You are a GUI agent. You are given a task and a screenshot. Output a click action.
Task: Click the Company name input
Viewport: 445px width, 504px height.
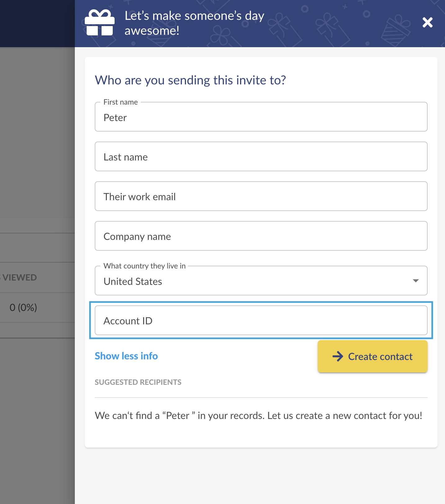261,236
